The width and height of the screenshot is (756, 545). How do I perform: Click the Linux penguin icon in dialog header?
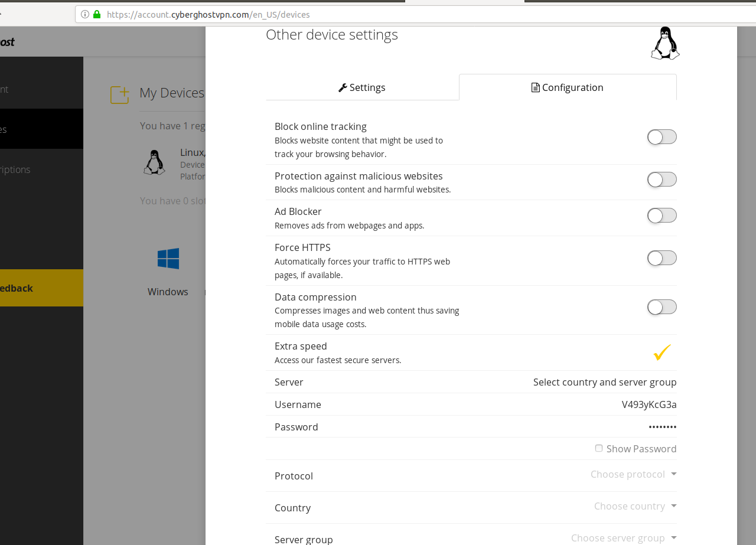click(665, 43)
